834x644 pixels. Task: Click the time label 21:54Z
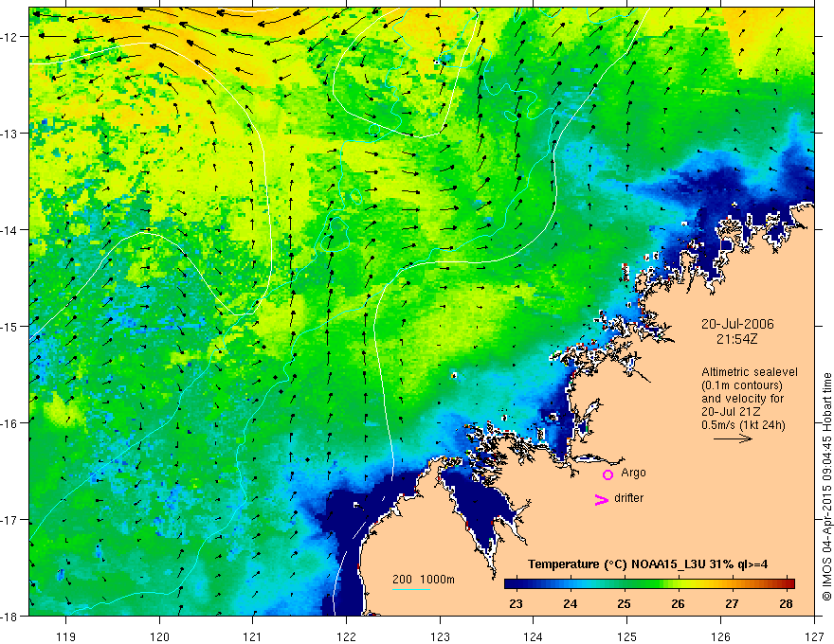pos(736,339)
